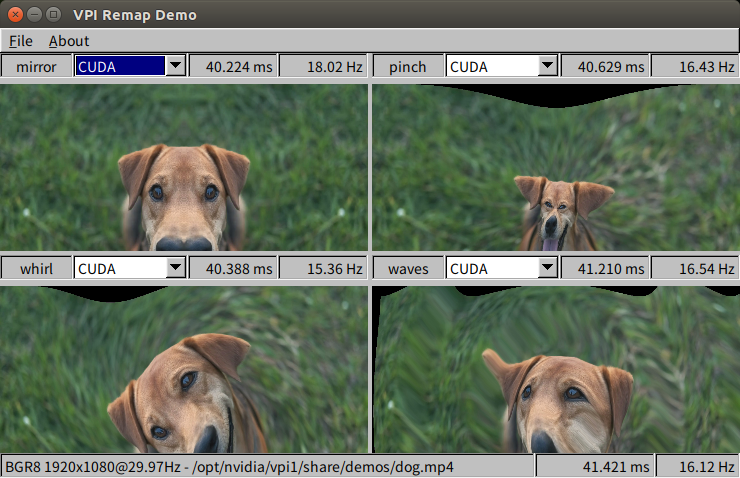Select the 41.421 ms total time in status bar
The width and height of the screenshot is (740, 478).
[595, 467]
